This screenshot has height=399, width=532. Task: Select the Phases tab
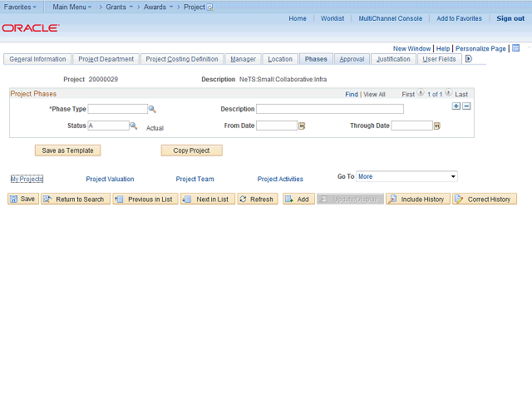(316, 59)
